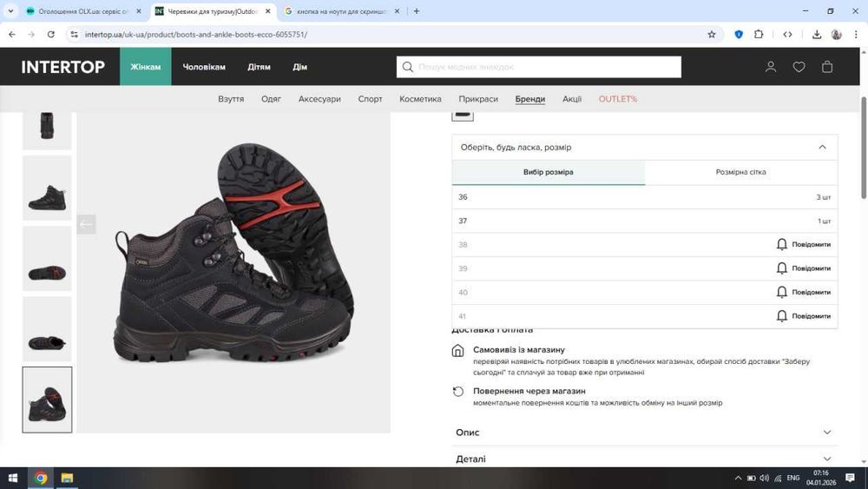The image size is (868, 489).
Task: Open File Explorer from the taskbar
Action: (67, 478)
